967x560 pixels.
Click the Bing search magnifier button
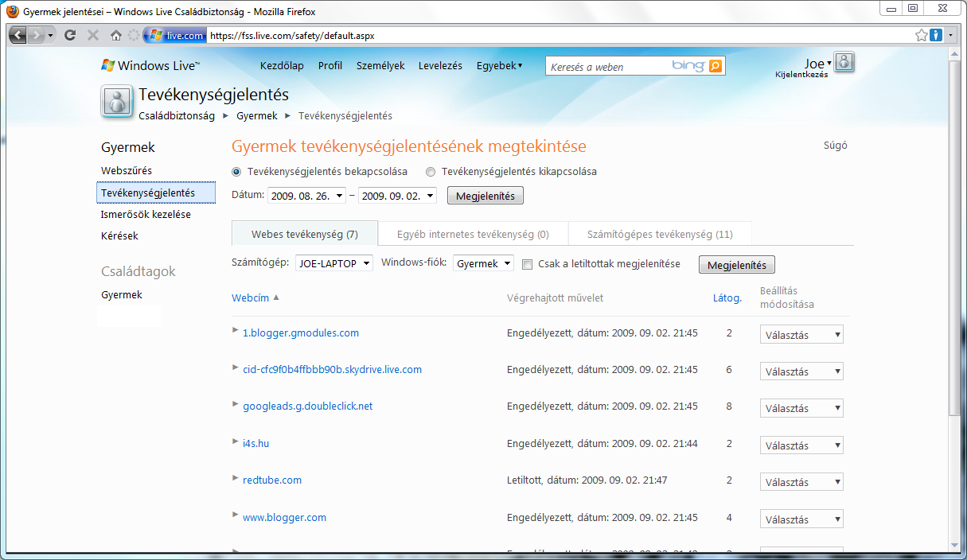tap(715, 66)
